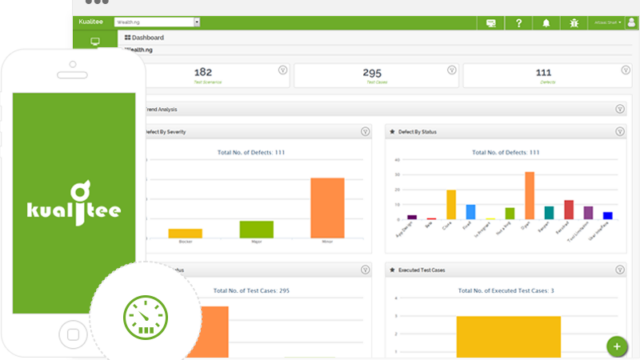This screenshot has width=640, height=360.
Task: Click the orange Minor severity bar
Action: point(327,208)
